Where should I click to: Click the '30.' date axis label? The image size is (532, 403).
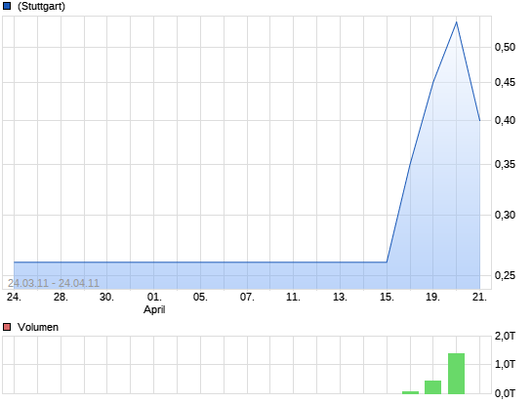(x=106, y=297)
